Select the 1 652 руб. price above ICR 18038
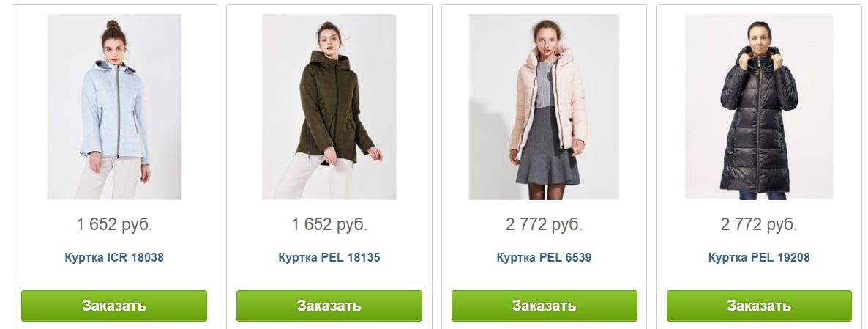868x329 pixels. 114,225
